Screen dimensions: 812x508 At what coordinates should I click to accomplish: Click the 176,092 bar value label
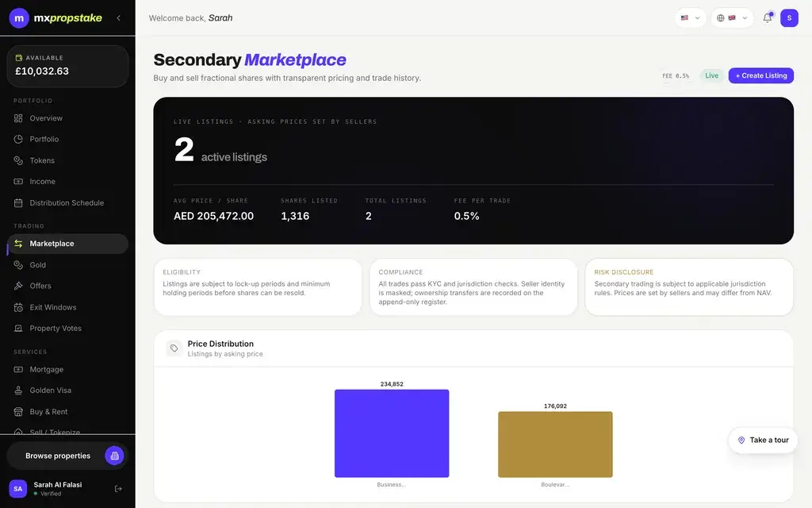[555, 406]
